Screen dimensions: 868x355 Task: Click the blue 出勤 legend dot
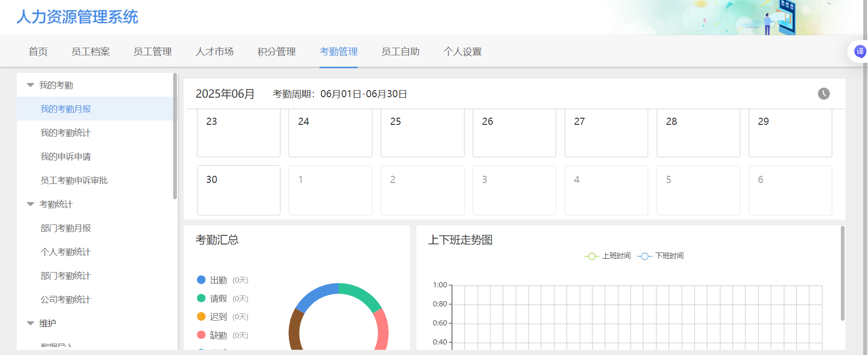(x=201, y=280)
